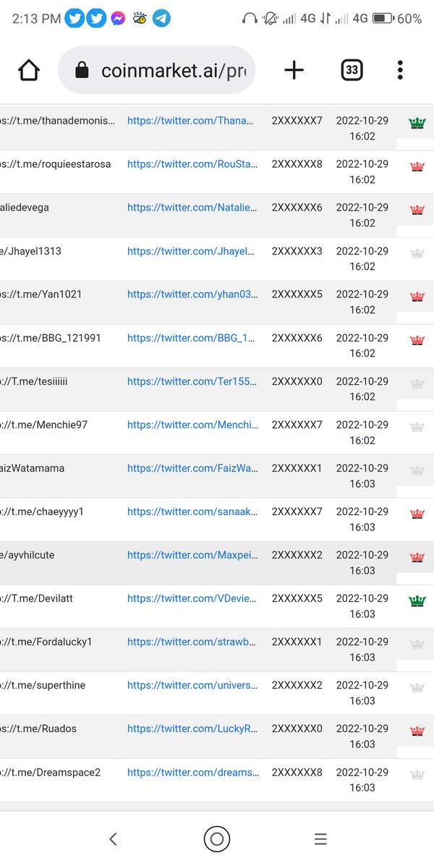
Task: Select Telegram text t.me/Fordalucky1
Action: (x=51, y=642)
